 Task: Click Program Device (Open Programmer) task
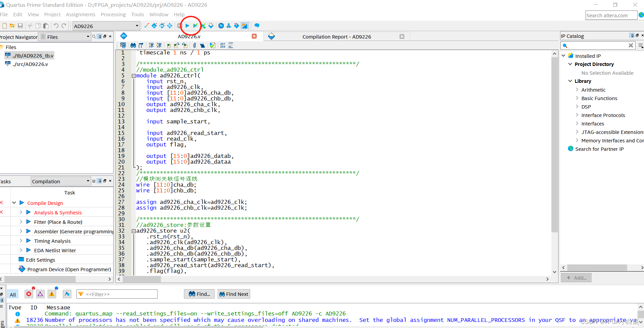click(x=69, y=270)
